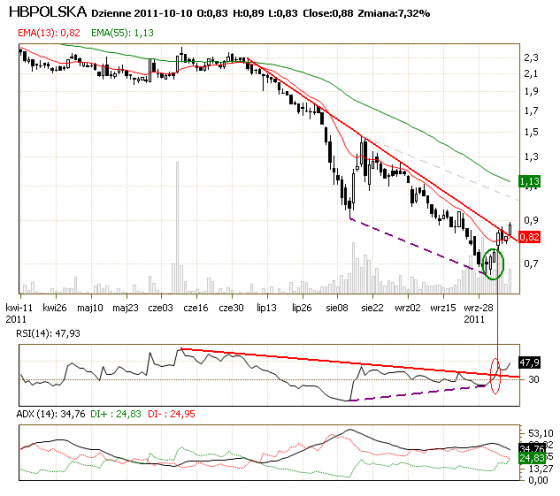560x496 pixels.
Task: Click the 0,7 price axis label
Action: pyautogui.click(x=531, y=264)
